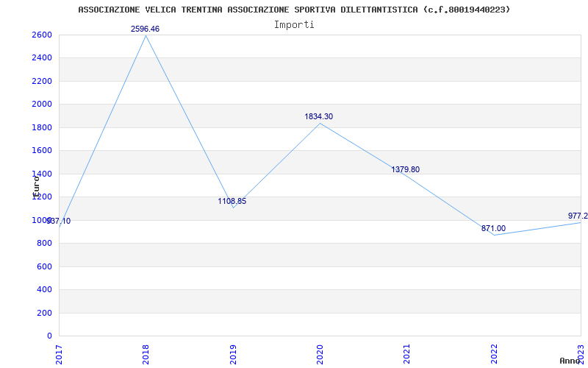The width and height of the screenshot is (588, 368).
Task: Click the 937.10 data label
Action: (59, 222)
